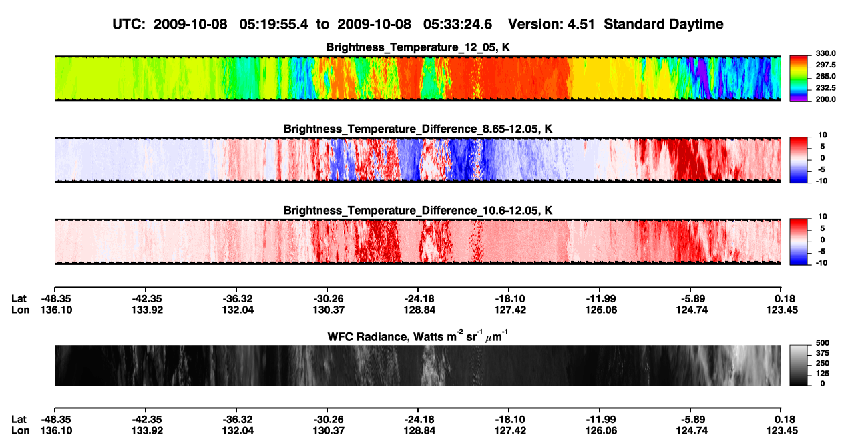868x445 pixels.
Task: Click the 'Standard Daytime' text in the title
Action: coord(665,24)
